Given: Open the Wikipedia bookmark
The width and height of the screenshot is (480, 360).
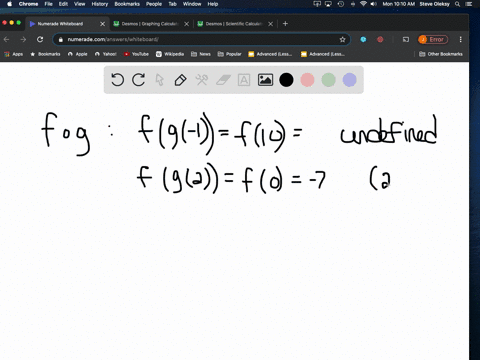Looking at the screenshot, I should tap(170, 54).
